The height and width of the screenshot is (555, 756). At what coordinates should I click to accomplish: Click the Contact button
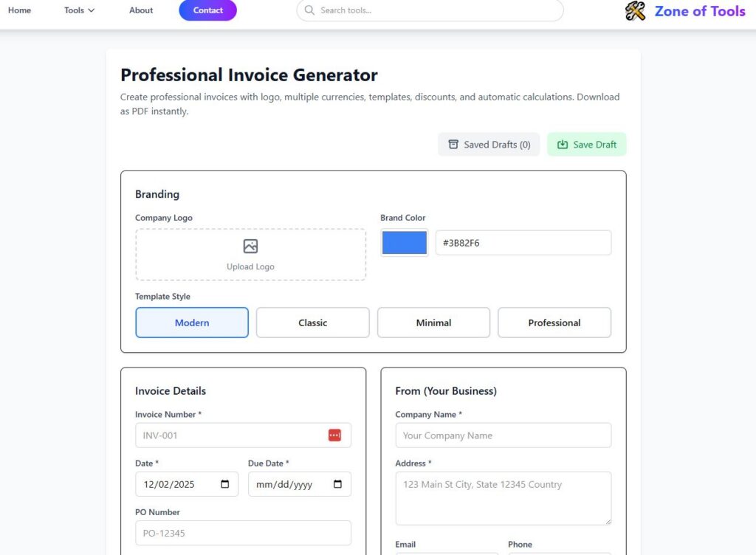point(207,10)
